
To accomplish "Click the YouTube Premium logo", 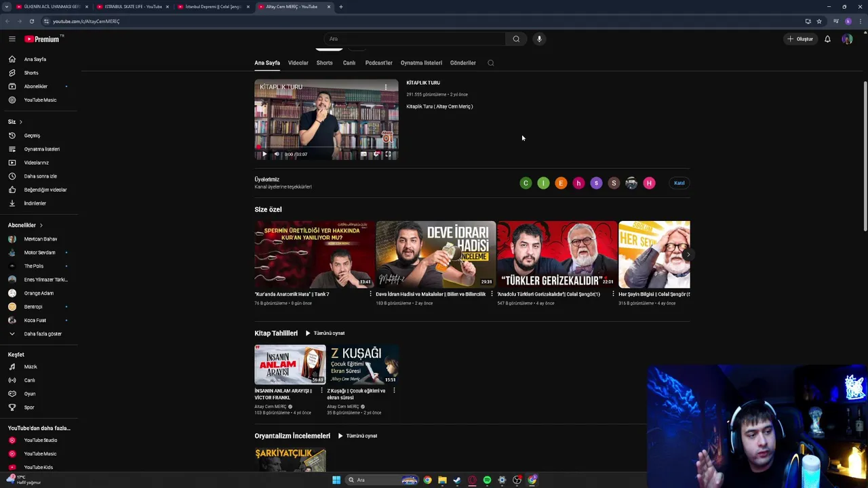I will 43,39.
